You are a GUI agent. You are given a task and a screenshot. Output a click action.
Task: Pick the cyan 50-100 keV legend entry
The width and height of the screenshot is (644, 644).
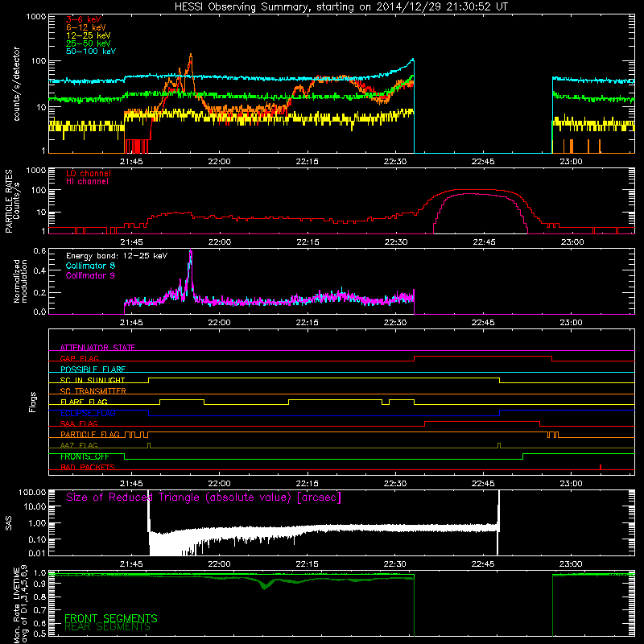click(x=91, y=52)
